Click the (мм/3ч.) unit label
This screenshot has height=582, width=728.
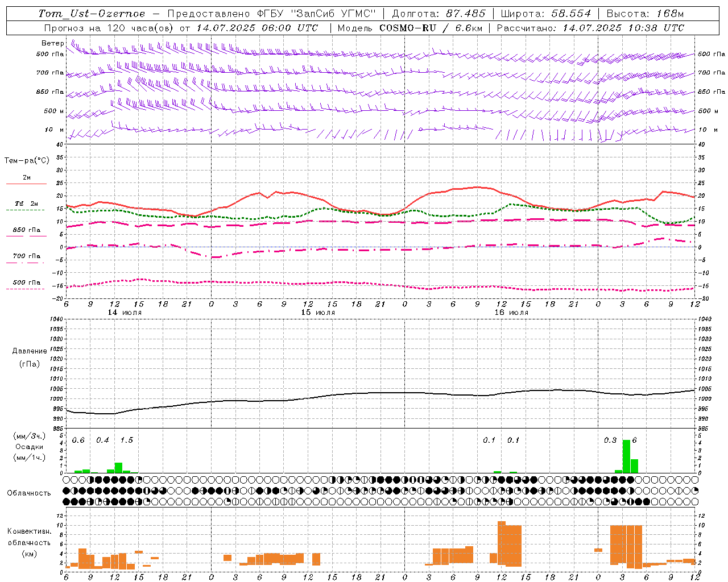[x=30, y=436]
